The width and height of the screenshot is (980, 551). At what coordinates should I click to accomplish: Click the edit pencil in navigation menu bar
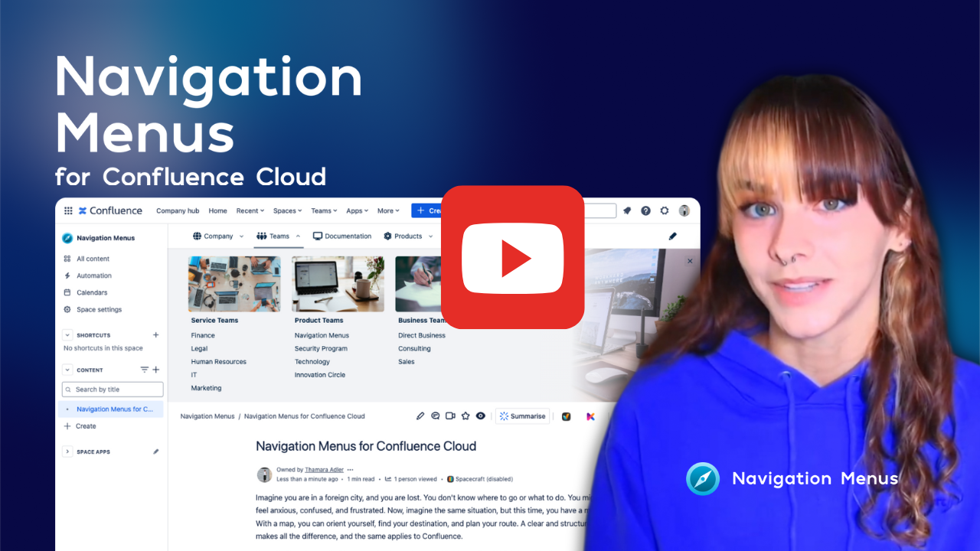coord(672,236)
